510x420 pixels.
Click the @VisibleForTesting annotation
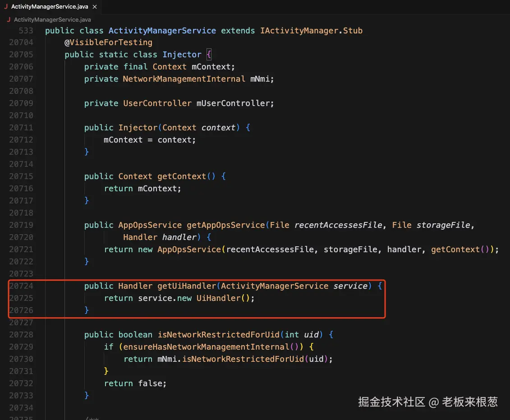point(108,42)
